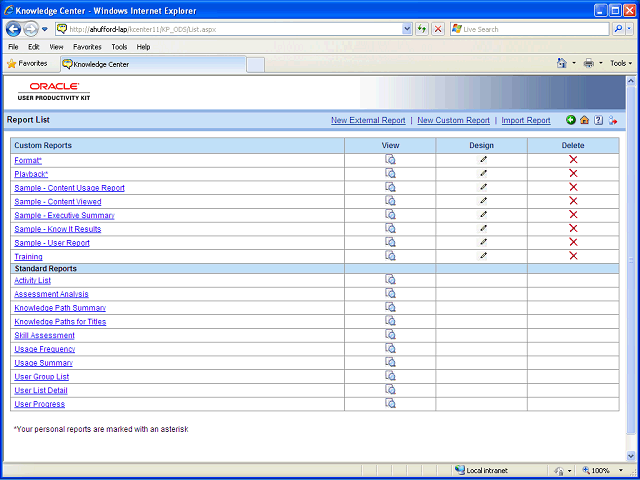Screen dimensions: 640x480
Task: Open the Edit menu
Action: 33,47
